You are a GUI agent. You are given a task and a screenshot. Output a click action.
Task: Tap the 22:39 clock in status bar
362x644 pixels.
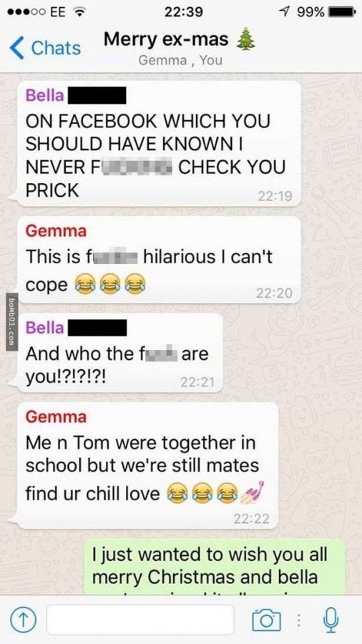coord(183,12)
